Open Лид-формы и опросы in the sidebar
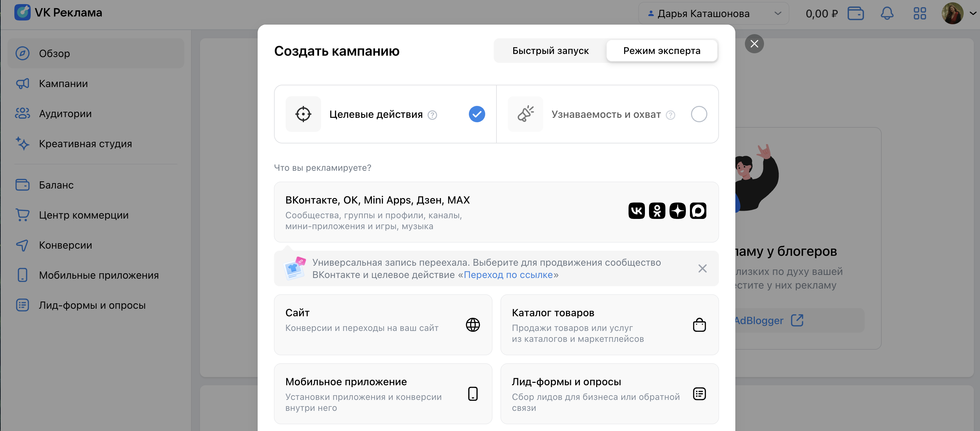 (x=96, y=305)
